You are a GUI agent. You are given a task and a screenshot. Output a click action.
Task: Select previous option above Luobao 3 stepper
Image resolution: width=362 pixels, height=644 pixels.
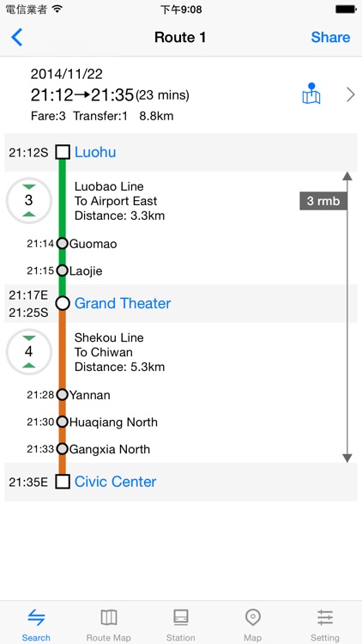pyautogui.click(x=29, y=187)
